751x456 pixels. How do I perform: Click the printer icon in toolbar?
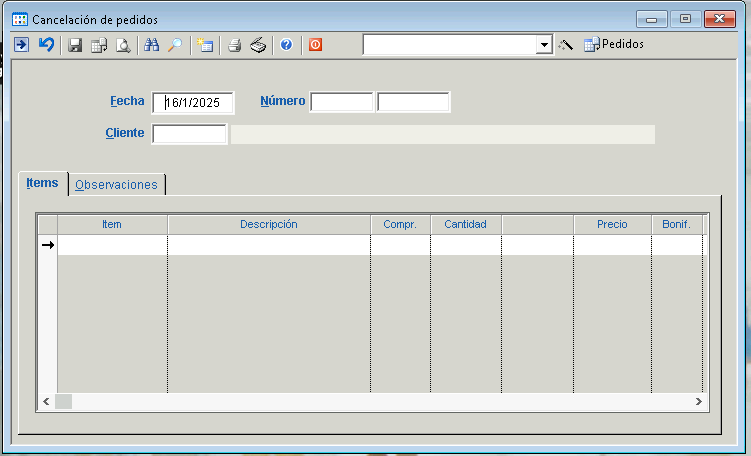coord(234,45)
